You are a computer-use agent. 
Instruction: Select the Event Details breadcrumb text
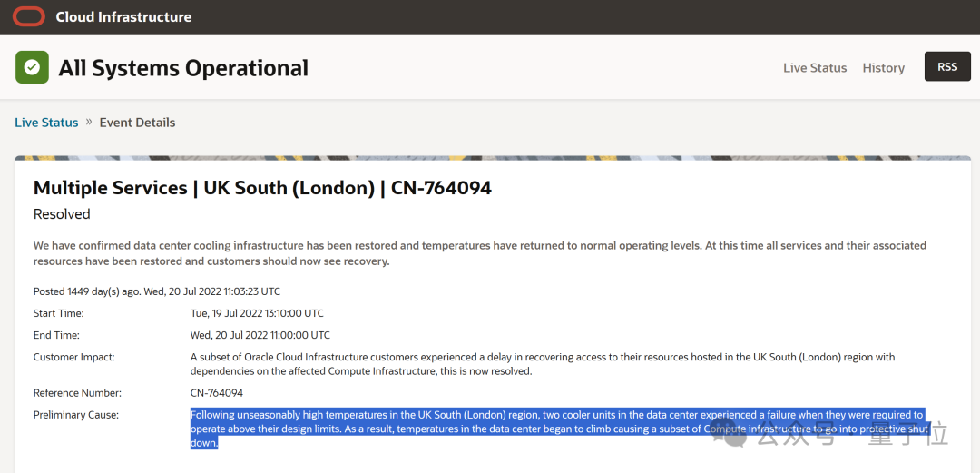[138, 122]
